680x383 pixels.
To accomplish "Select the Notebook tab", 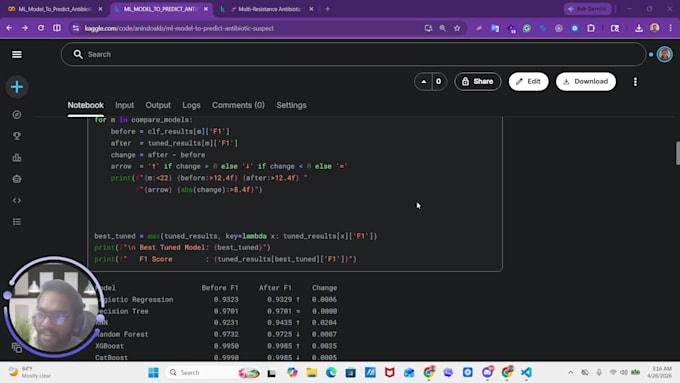I will (85, 105).
